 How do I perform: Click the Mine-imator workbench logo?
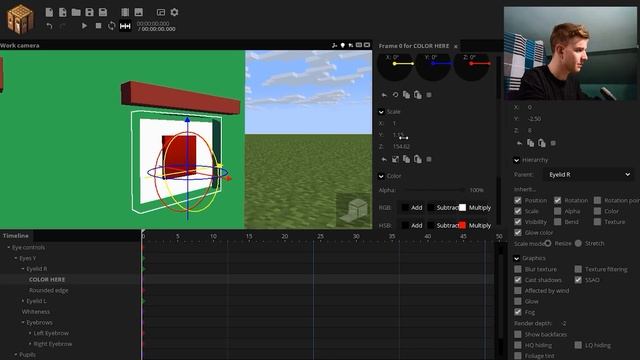point(20,19)
